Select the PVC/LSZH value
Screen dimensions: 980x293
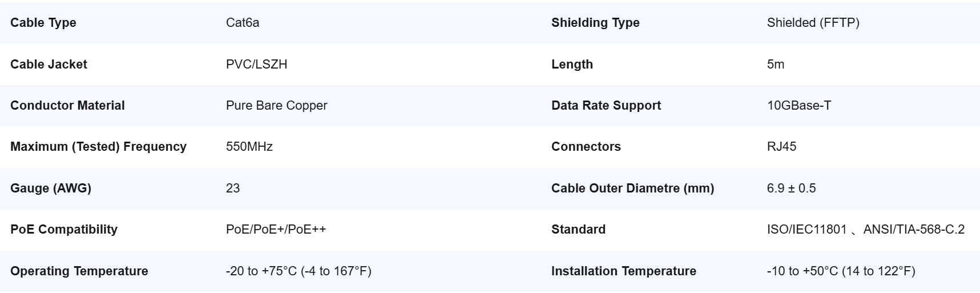[257, 64]
